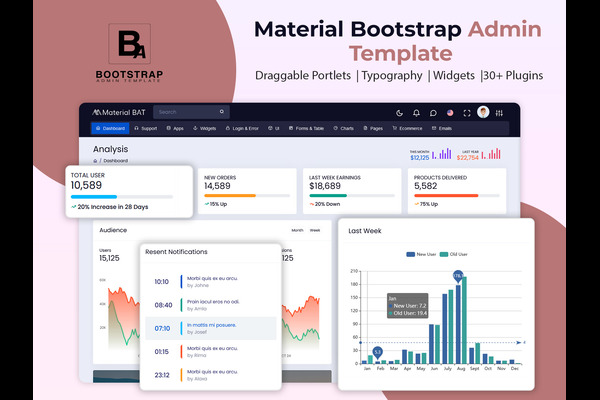Click the $18,689 earnings value
The image size is (600, 400).
[x=325, y=186]
